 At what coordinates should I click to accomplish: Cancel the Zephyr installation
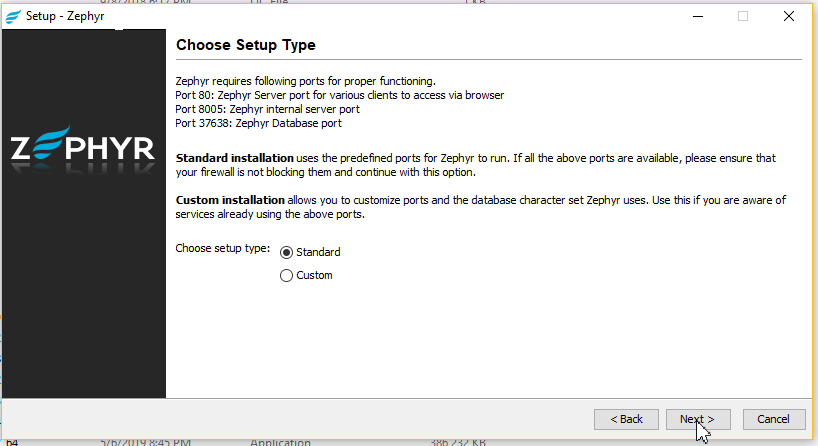773,419
